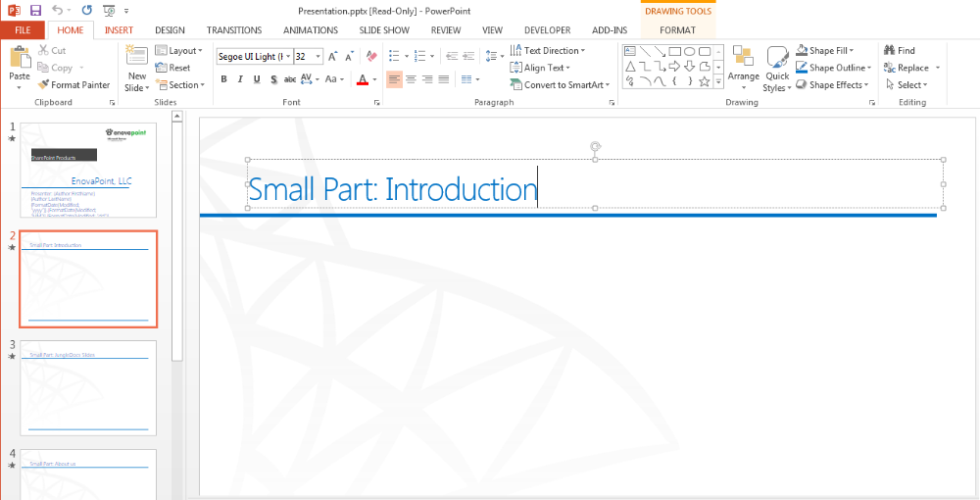The width and height of the screenshot is (980, 500).
Task: Click Clear All Formatting eraser icon
Action: (x=371, y=57)
